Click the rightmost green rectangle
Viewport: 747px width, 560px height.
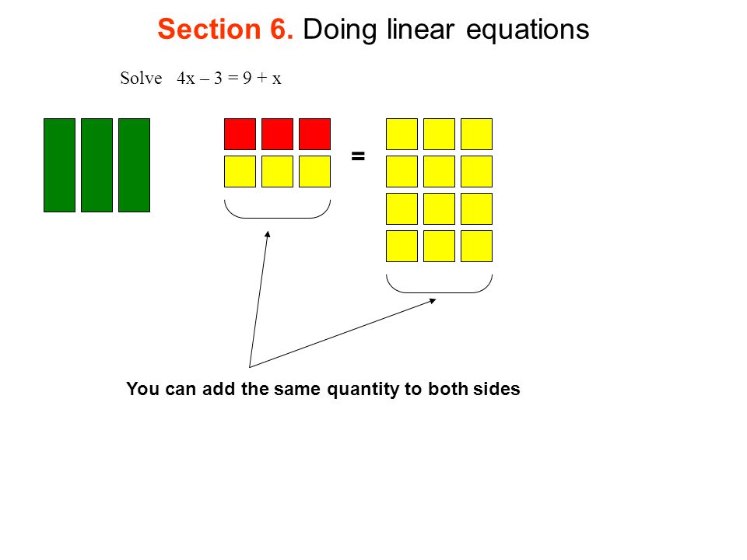point(135,165)
